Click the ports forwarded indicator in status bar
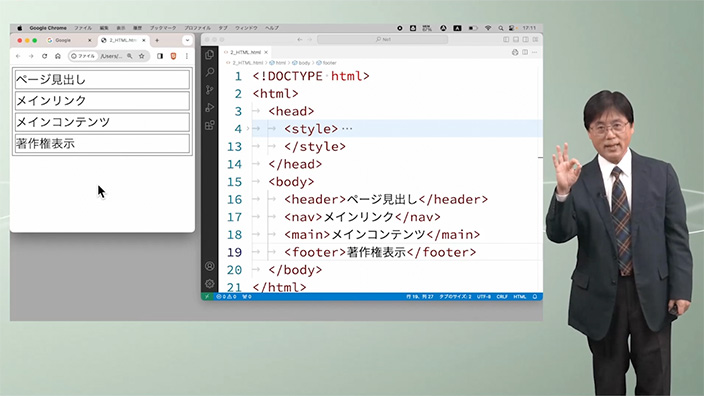The image size is (704, 396). click(x=247, y=296)
